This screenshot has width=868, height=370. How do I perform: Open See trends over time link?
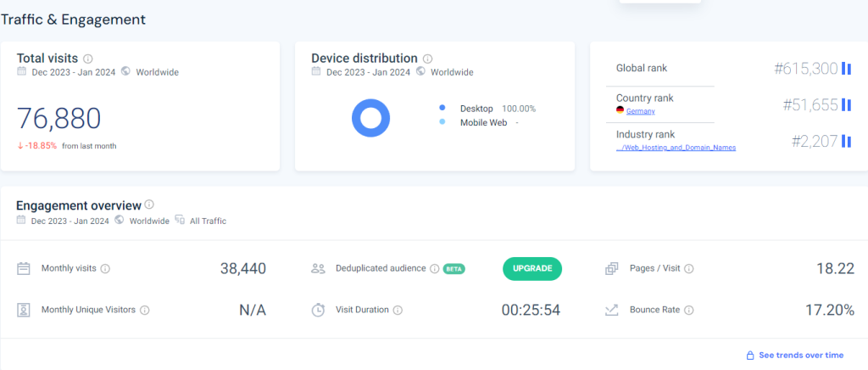coord(801,355)
